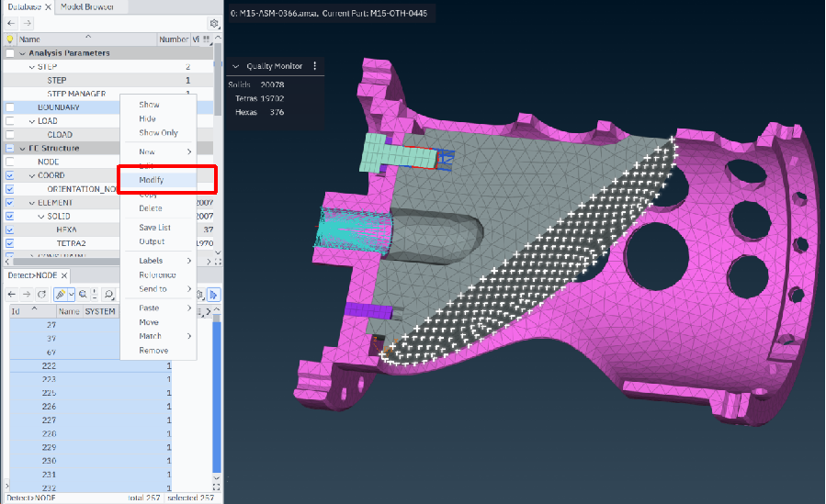Check the BOUNDARY row checkbox
This screenshot has width=826, height=504.
[x=10, y=107]
